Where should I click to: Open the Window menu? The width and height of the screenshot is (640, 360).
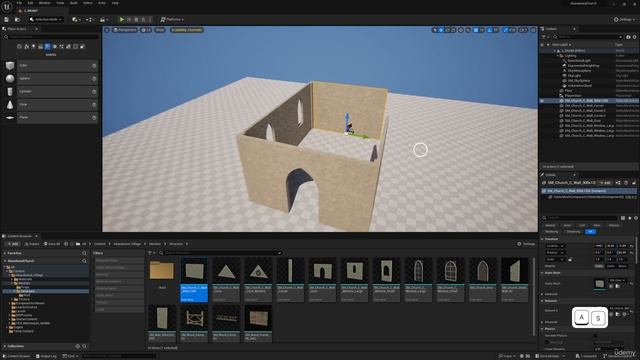click(44, 3)
